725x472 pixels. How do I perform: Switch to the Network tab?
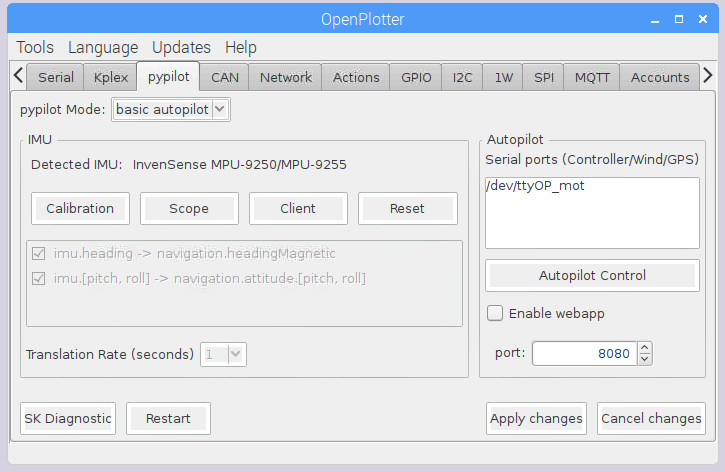click(286, 77)
